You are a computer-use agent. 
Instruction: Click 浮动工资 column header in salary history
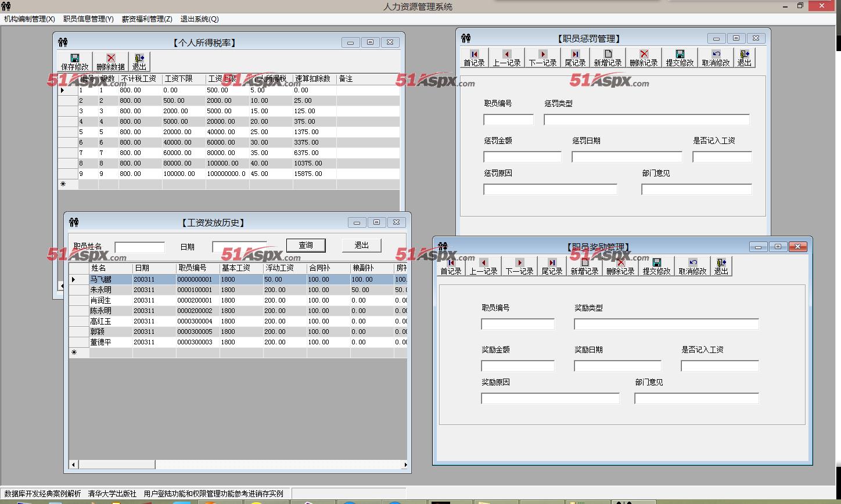pyautogui.click(x=285, y=268)
